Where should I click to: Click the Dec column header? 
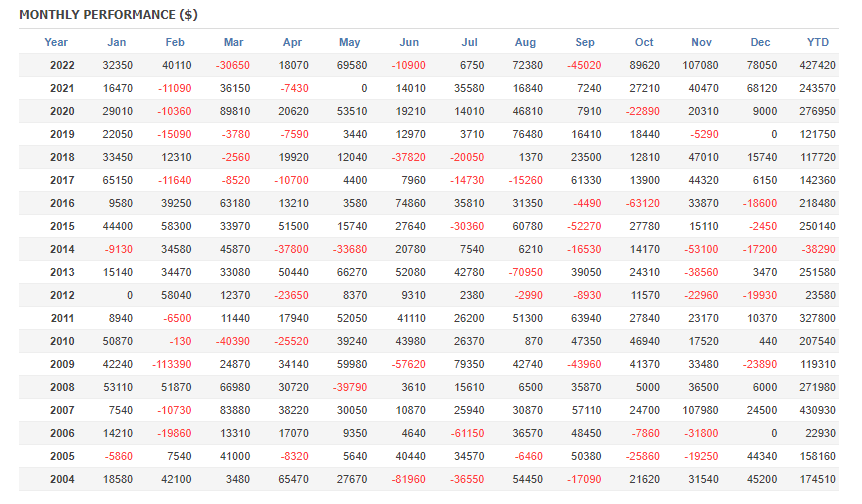click(760, 42)
